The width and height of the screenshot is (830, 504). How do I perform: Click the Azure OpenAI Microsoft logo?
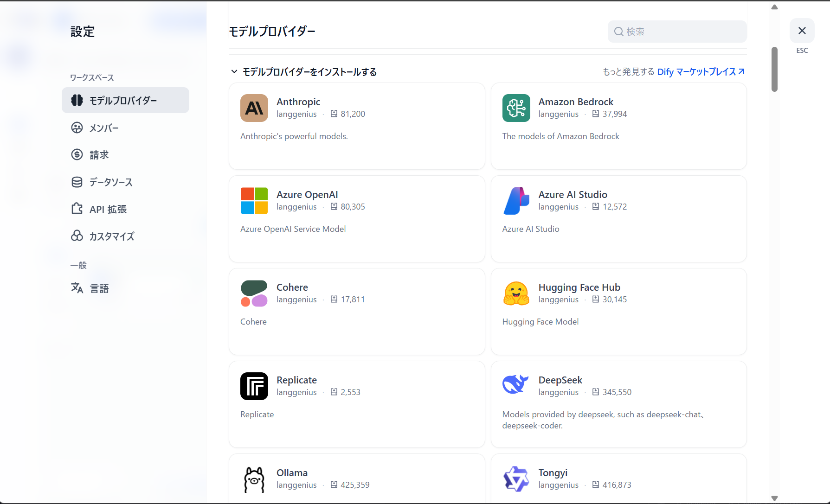(x=254, y=201)
